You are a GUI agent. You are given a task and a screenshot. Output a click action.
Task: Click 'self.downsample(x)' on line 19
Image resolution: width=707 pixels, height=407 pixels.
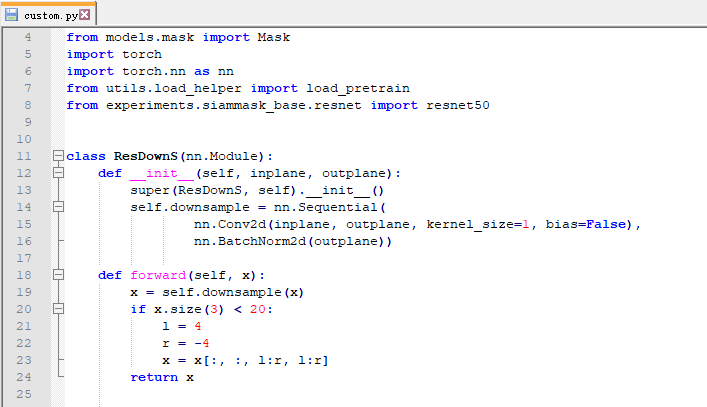tap(233, 293)
